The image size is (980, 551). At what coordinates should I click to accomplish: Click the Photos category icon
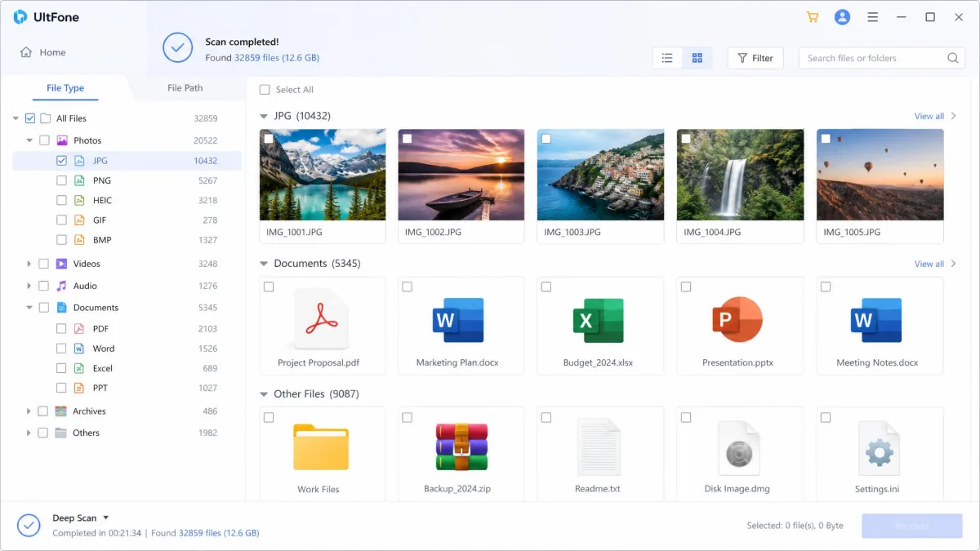[61, 140]
